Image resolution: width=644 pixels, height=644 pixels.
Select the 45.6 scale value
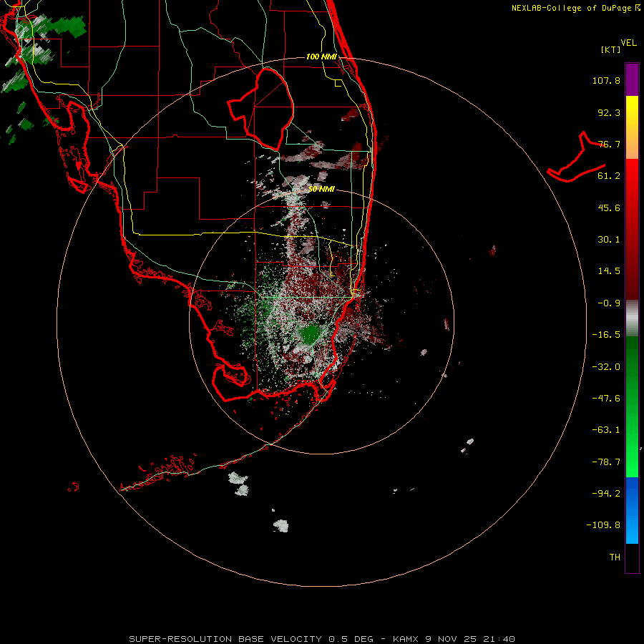coord(609,208)
